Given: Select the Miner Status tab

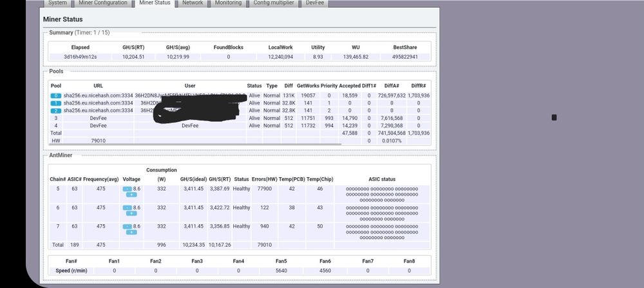Looking at the screenshot, I should pyautogui.click(x=155, y=3).
